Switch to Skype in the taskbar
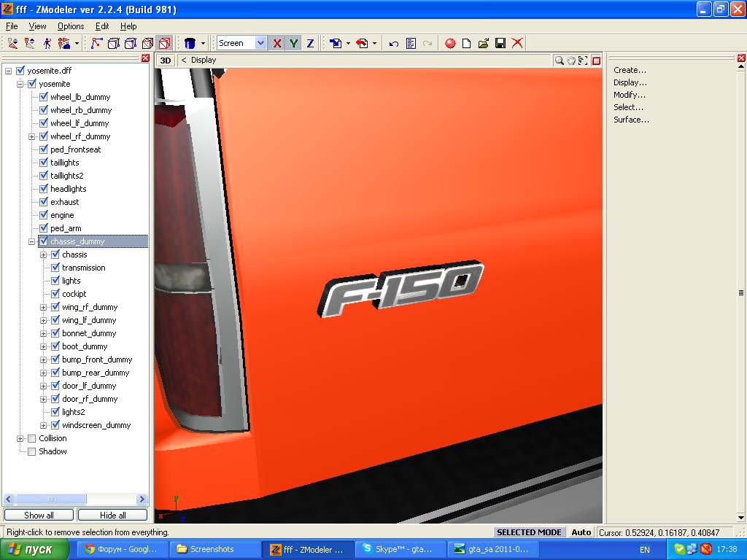Image resolution: width=747 pixels, height=560 pixels. pos(401,549)
